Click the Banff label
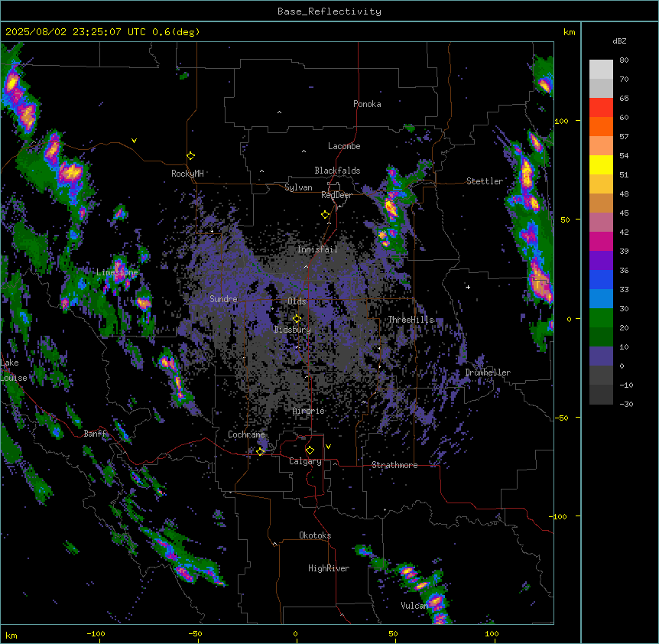The width and height of the screenshot is (659, 644). coord(95,434)
